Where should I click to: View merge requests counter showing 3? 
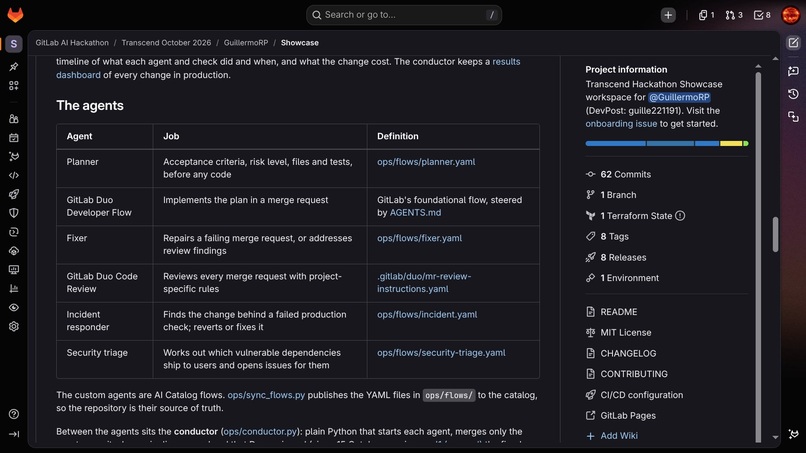pyautogui.click(x=734, y=15)
